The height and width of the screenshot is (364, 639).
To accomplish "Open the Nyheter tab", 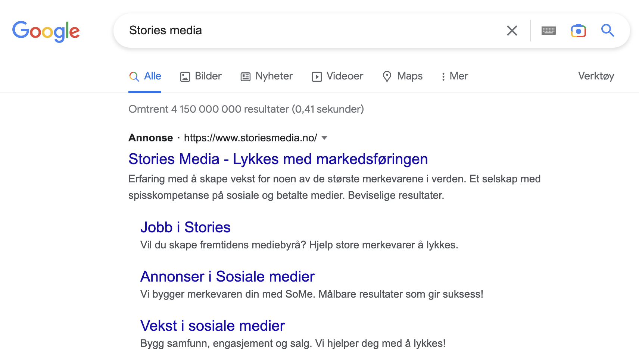I will point(266,76).
